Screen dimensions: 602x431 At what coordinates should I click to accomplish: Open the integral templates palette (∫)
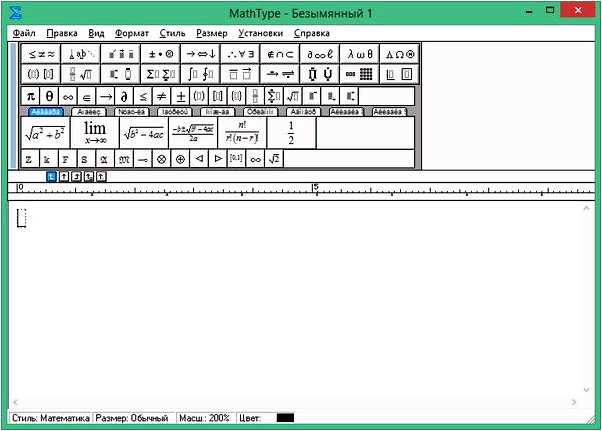click(x=200, y=74)
